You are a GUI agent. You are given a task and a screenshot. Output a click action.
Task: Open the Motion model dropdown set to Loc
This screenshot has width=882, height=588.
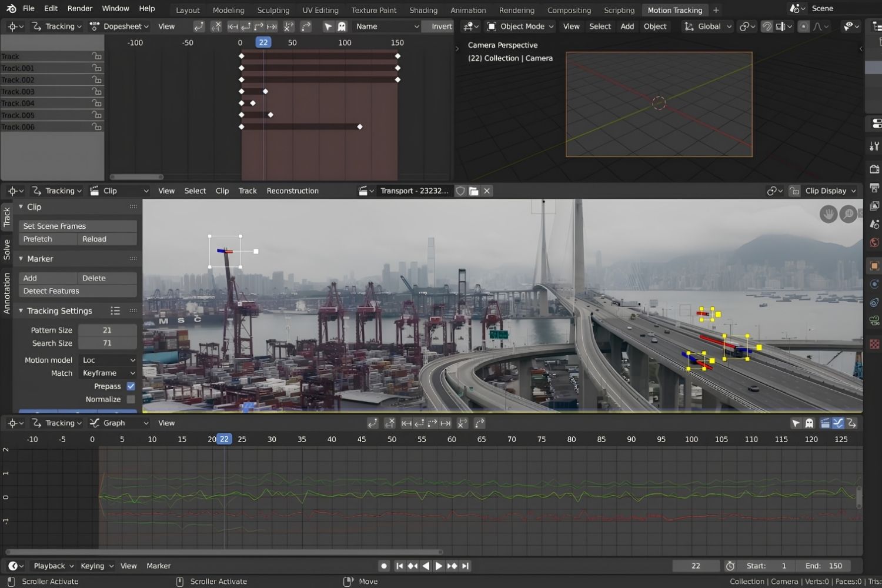click(108, 360)
